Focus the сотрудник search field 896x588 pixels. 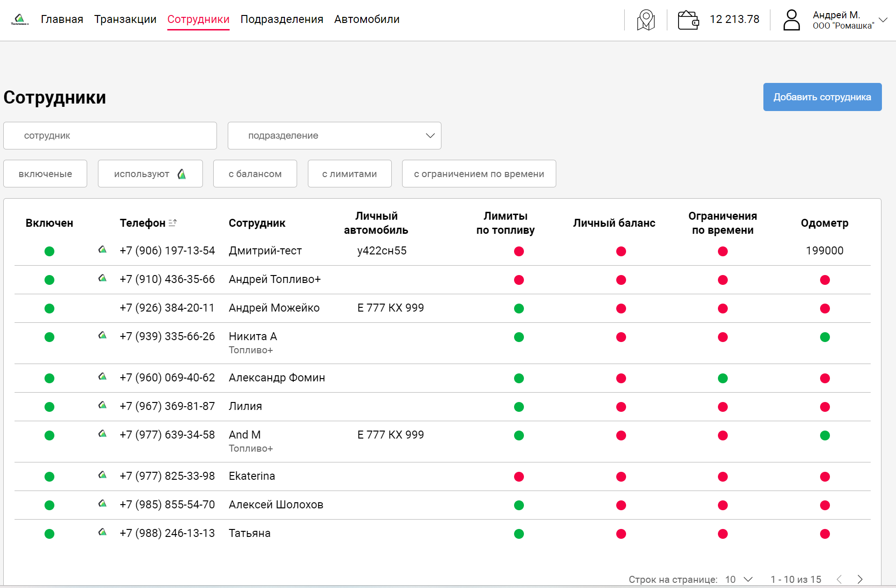[110, 136]
